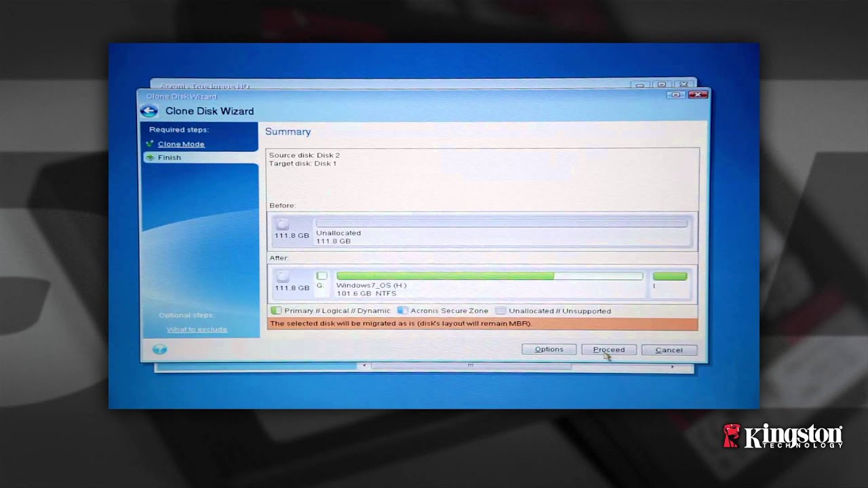Select the small G: partition block
The width and height of the screenshot is (868, 488).
[x=321, y=276]
